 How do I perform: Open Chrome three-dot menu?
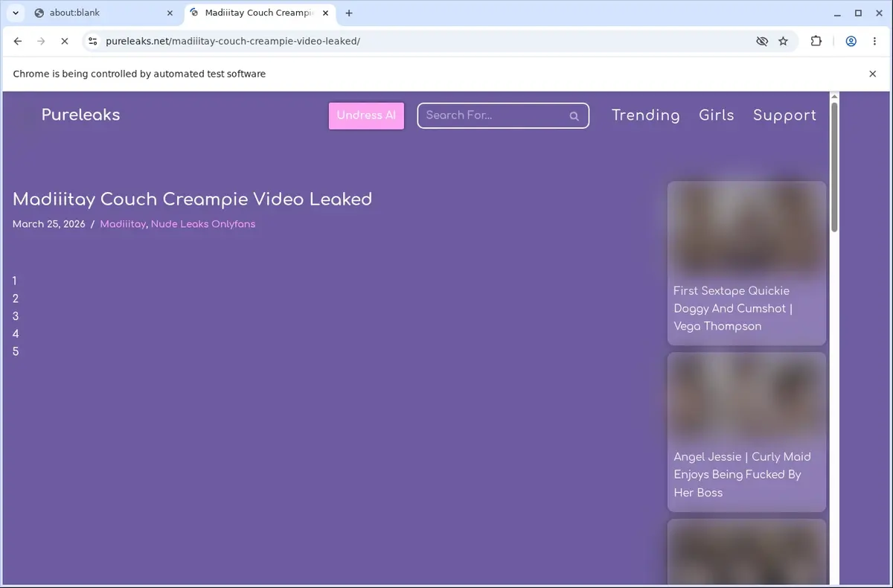pos(874,42)
